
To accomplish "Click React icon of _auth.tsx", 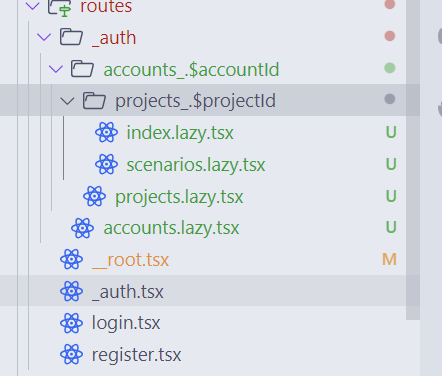I will [x=71, y=291].
